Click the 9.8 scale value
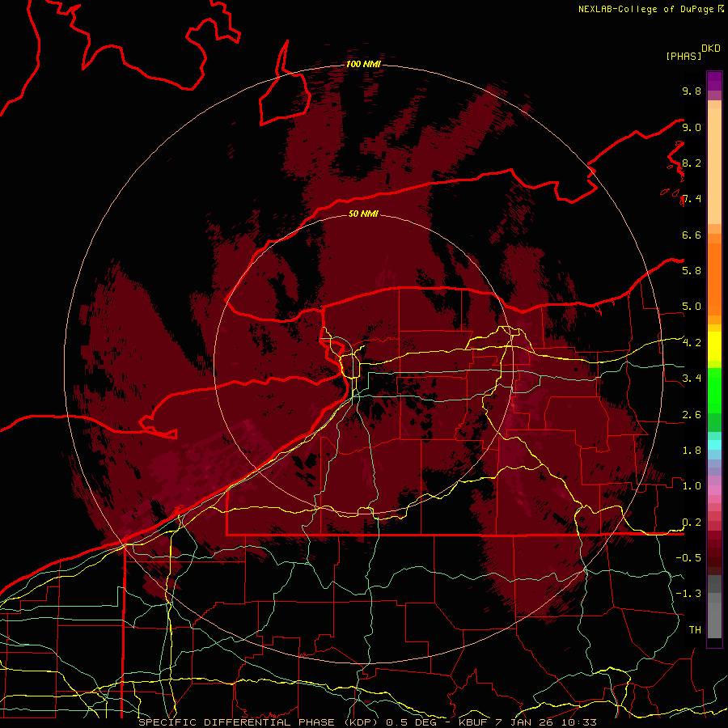 [x=692, y=91]
